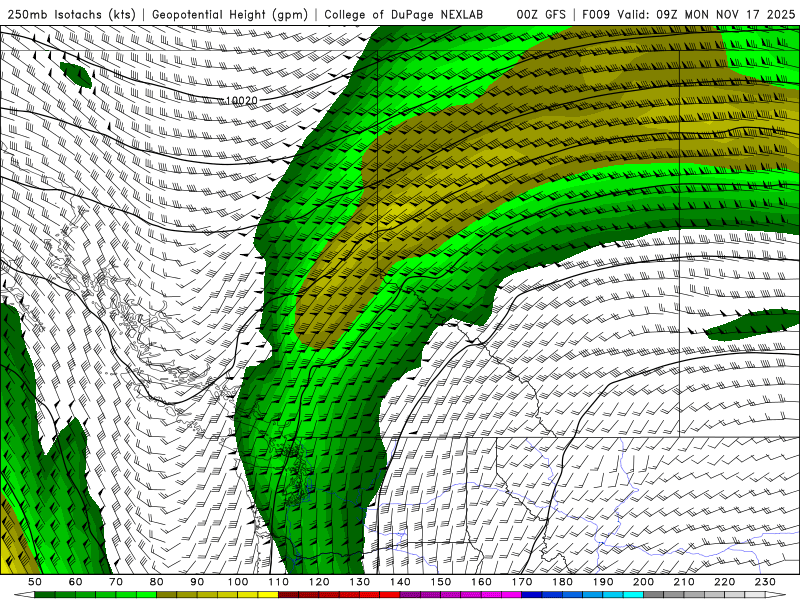Click the 60 knot legend label
Viewport: 800px width, 600px height.
tap(75, 582)
